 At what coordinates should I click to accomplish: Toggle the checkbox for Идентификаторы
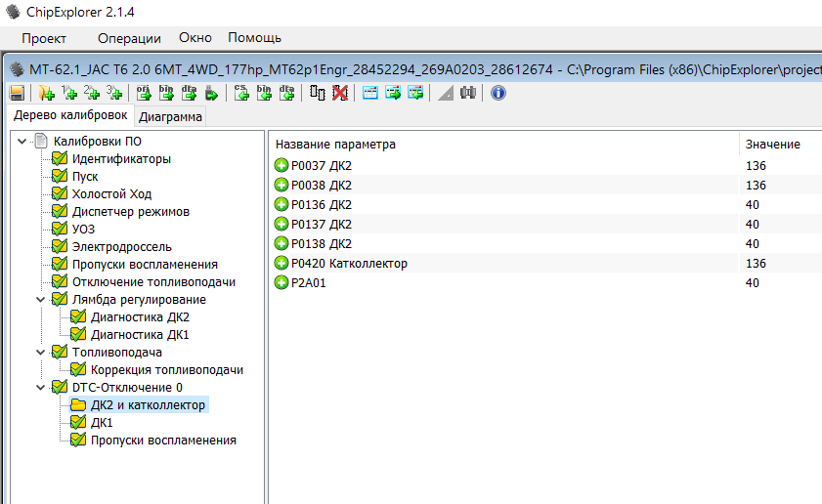click(x=60, y=159)
